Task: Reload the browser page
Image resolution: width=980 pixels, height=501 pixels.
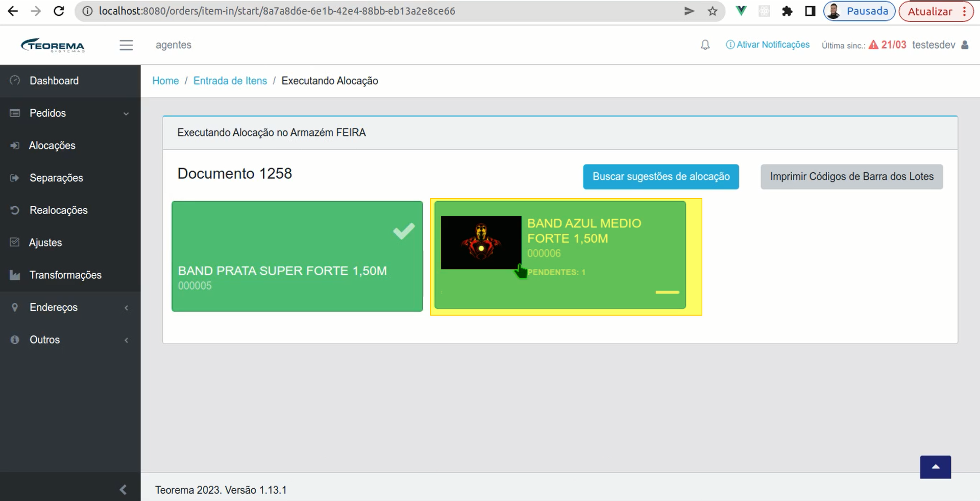Action: pos(59,11)
